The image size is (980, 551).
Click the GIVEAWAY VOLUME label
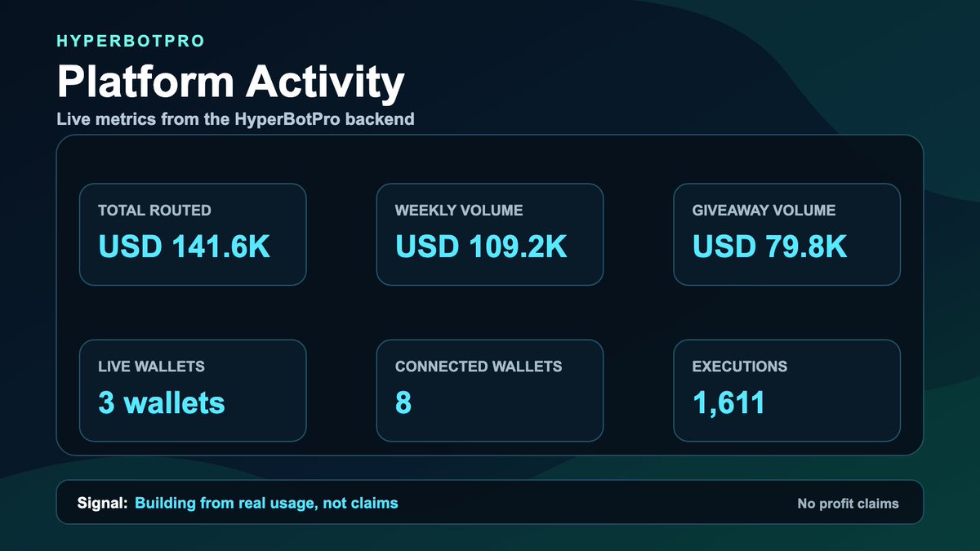(764, 211)
